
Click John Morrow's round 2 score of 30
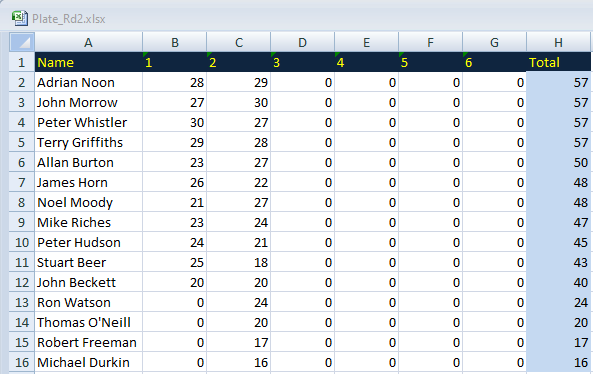(238, 102)
